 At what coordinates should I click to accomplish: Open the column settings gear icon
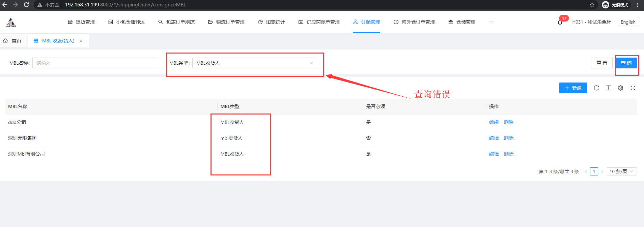coord(621,88)
